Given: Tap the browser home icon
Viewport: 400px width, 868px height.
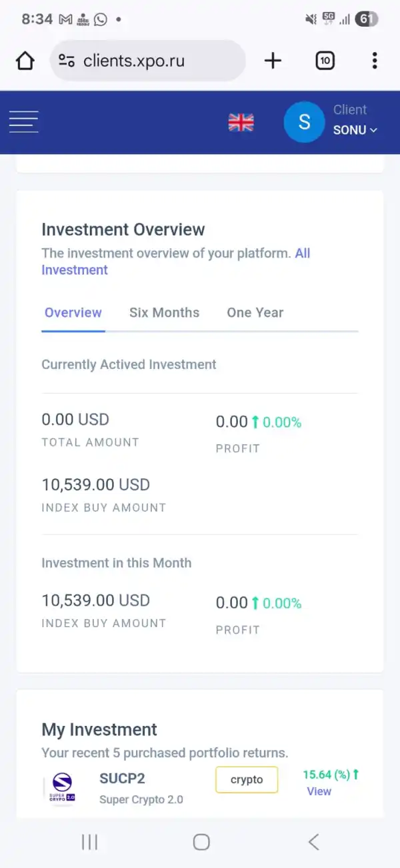Looking at the screenshot, I should point(25,61).
